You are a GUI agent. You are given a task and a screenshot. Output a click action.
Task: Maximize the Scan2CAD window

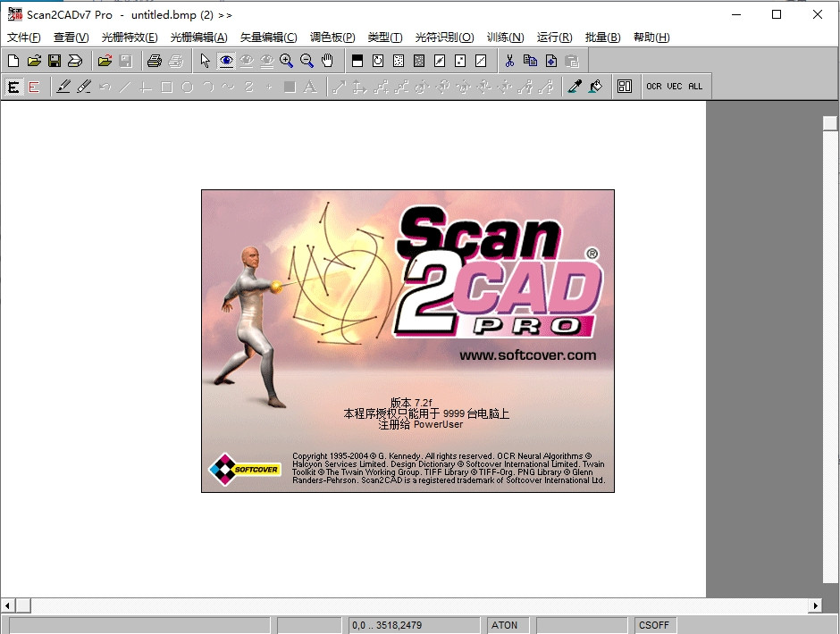(777, 14)
